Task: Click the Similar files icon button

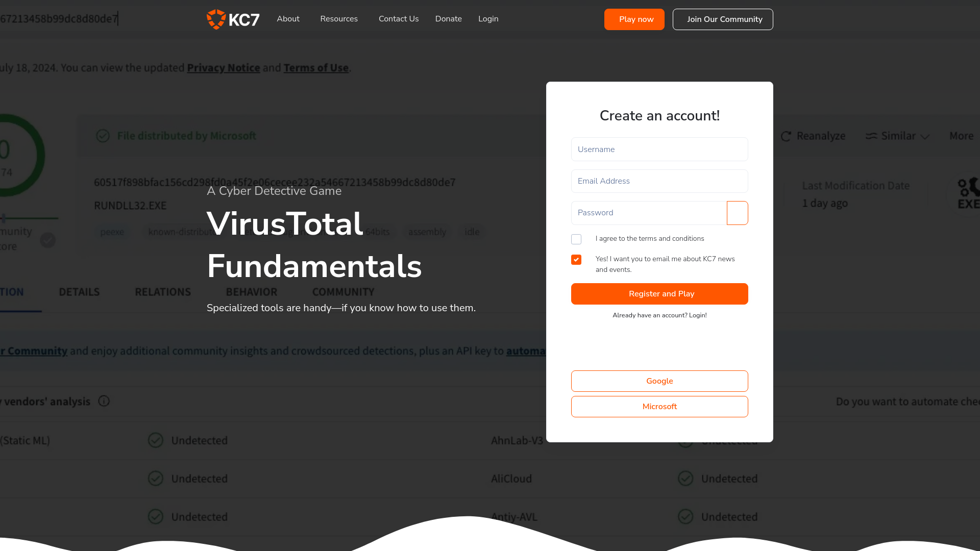Action: 871,135
